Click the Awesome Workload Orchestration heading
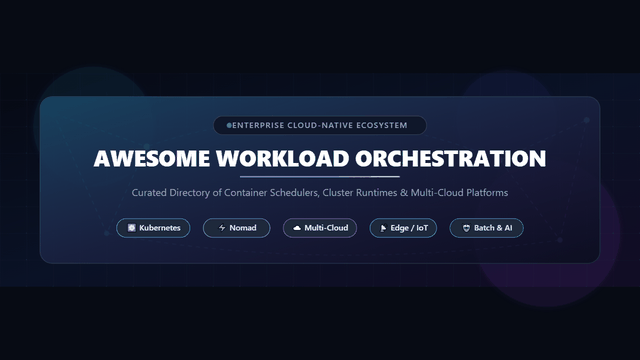Screen dimensions: 640x360 click(x=320, y=158)
